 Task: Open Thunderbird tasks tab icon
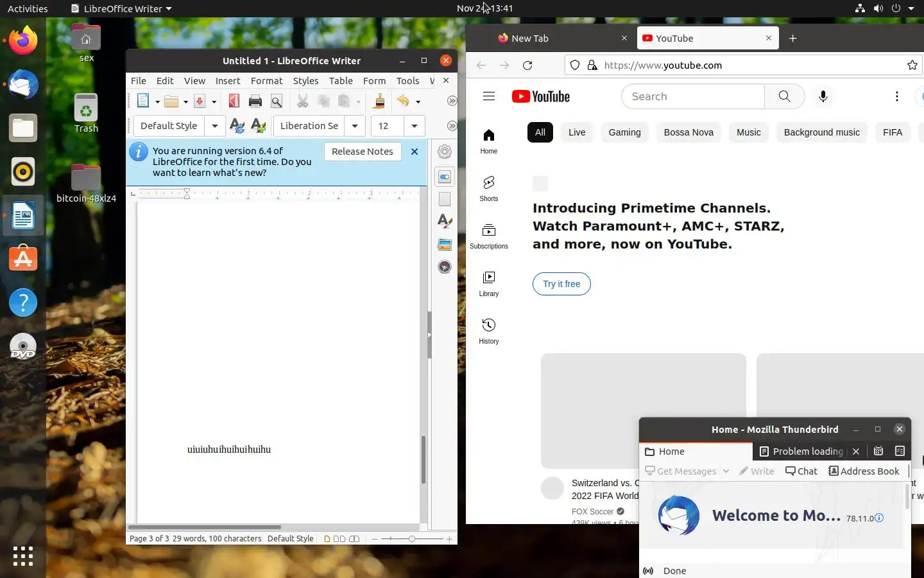pos(900,451)
